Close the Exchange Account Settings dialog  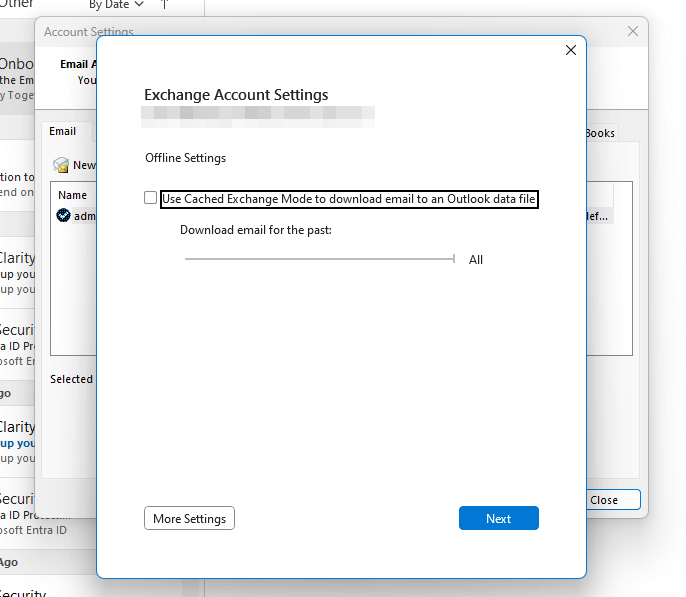(570, 50)
